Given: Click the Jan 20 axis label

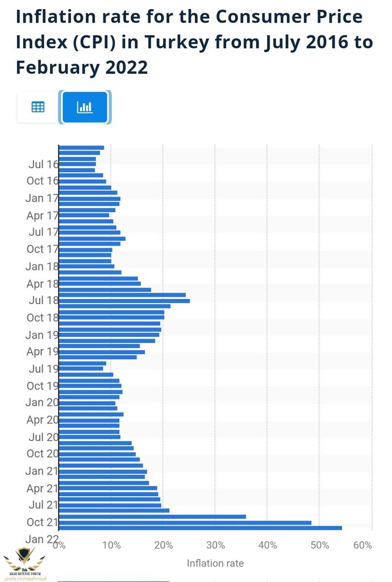Looking at the screenshot, I should (x=42, y=402).
